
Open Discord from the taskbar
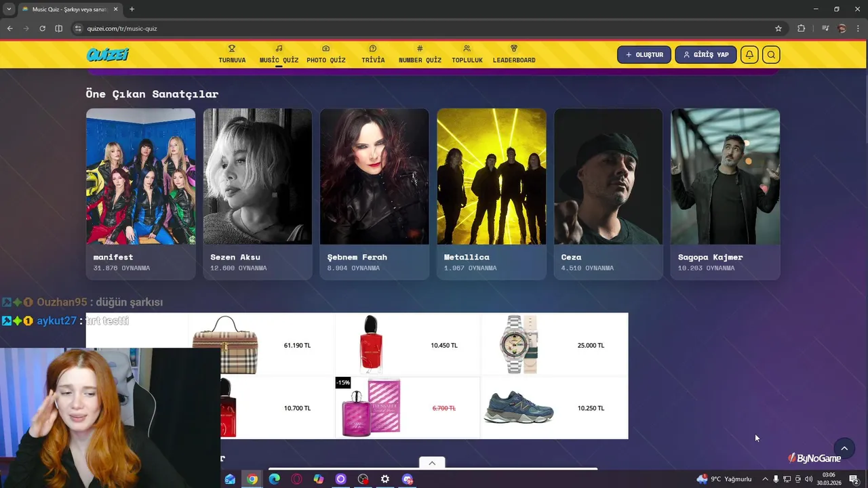pos(408,479)
